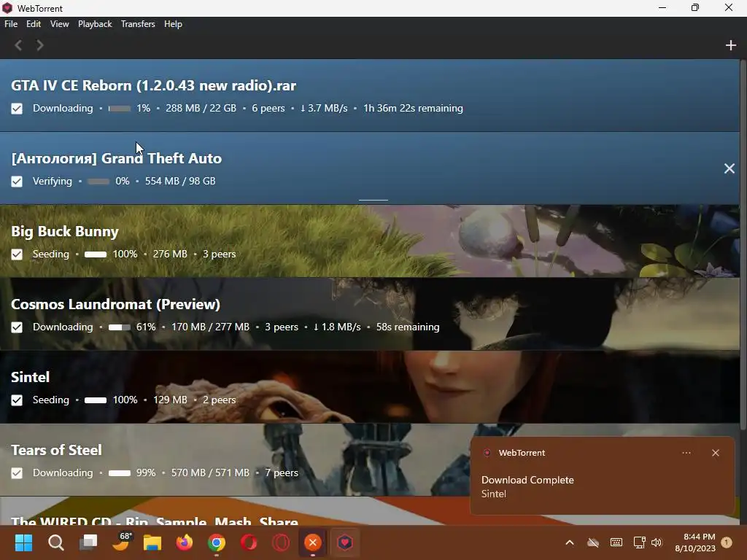Click GTA IV CE Reborn progress bar
The width and height of the screenshot is (747, 560).
[120, 109]
